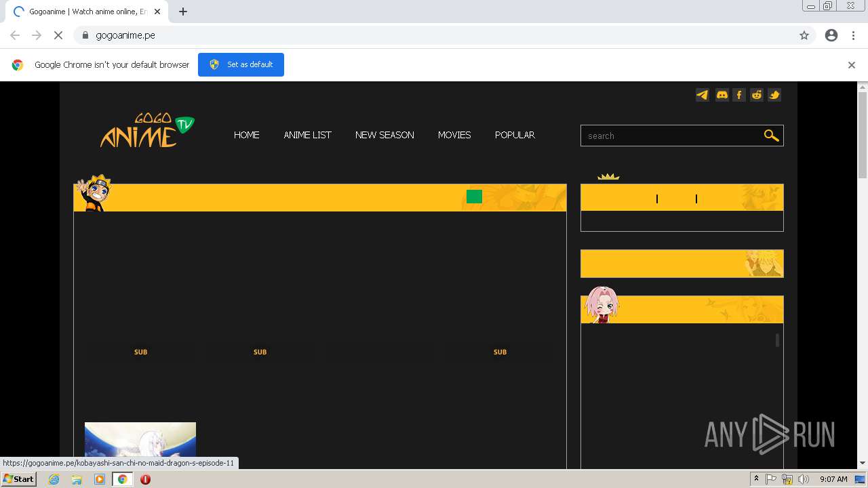
Task: Click the Gogoanime TV logo
Action: pos(147,130)
